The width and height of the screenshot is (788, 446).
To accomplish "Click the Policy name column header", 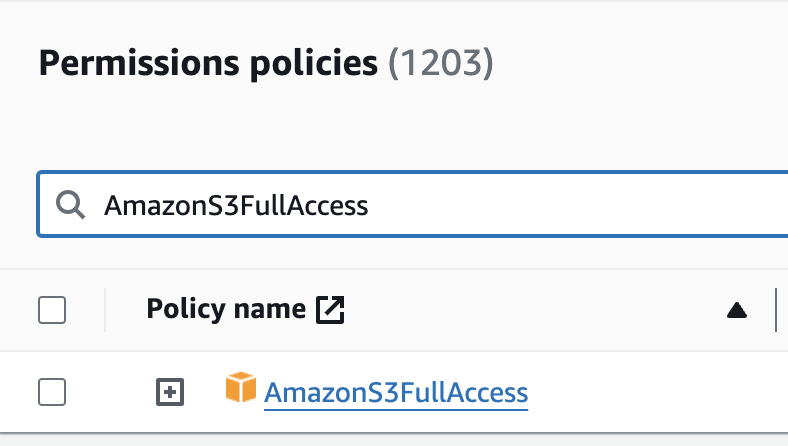I will tap(226, 310).
